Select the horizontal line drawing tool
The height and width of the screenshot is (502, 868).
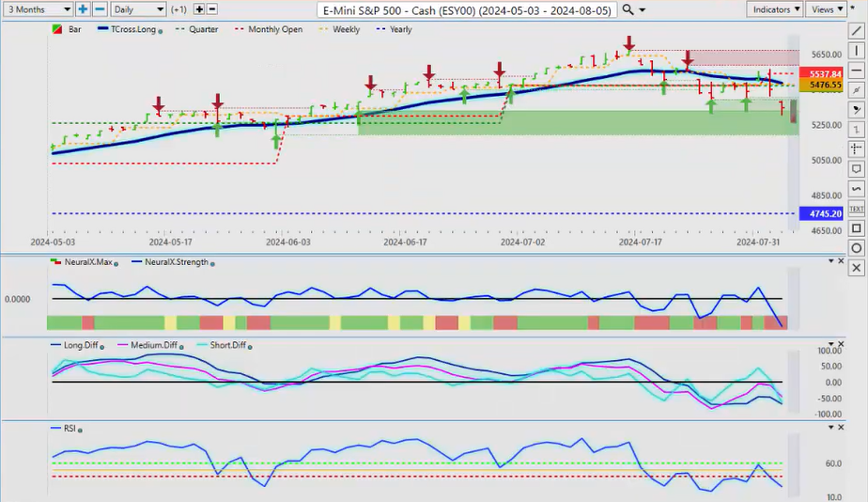click(x=856, y=71)
